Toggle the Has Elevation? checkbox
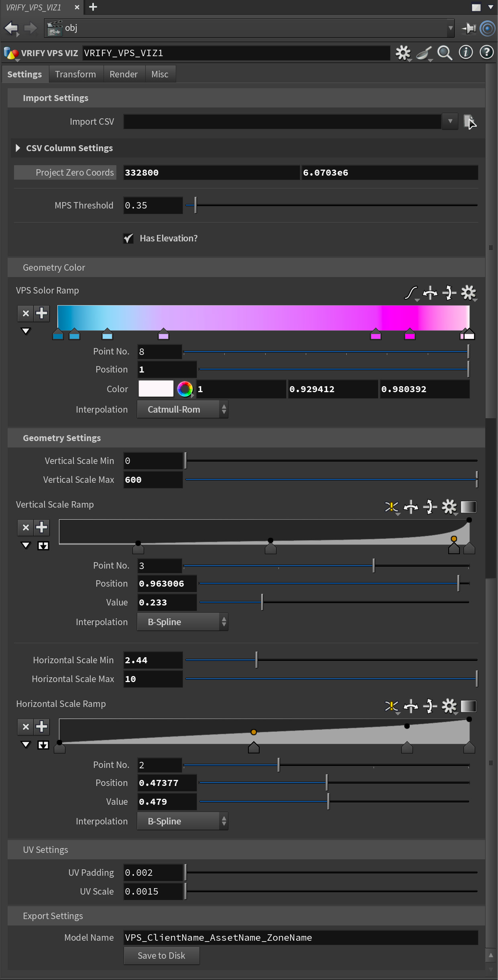The image size is (498, 980). pos(128,239)
